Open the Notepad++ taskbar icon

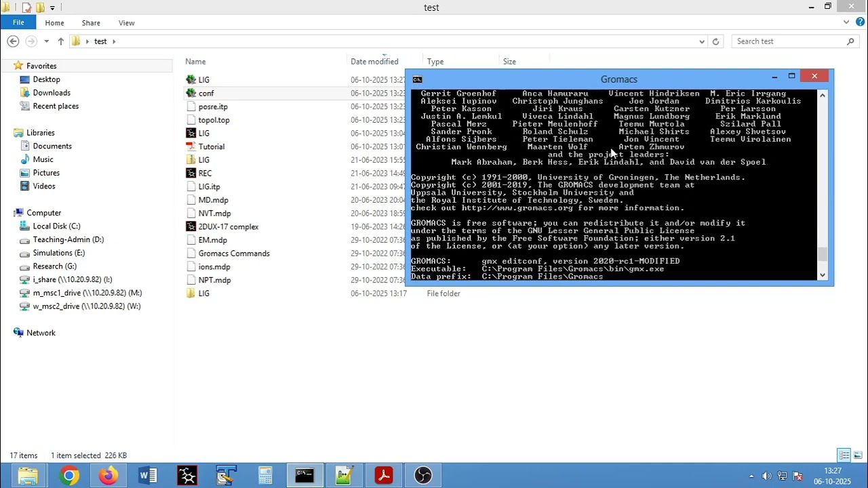pyautogui.click(x=344, y=476)
